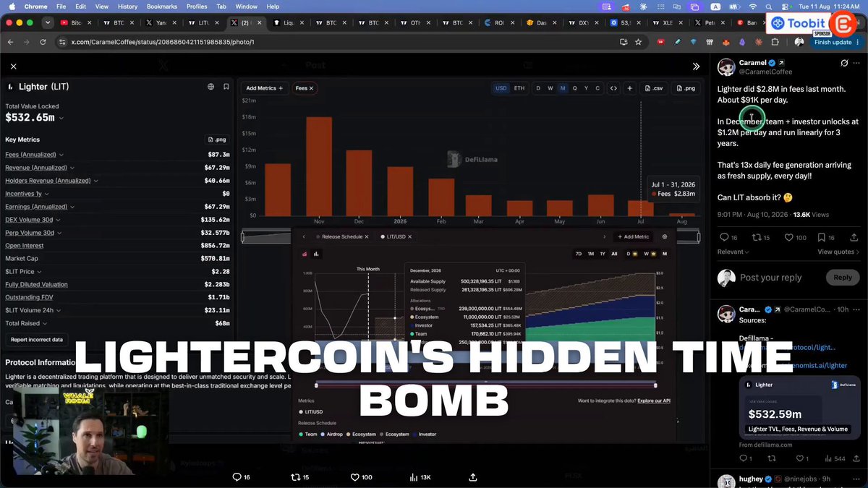
Task: Open View quotes link
Action: pyautogui.click(x=838, y=252)
